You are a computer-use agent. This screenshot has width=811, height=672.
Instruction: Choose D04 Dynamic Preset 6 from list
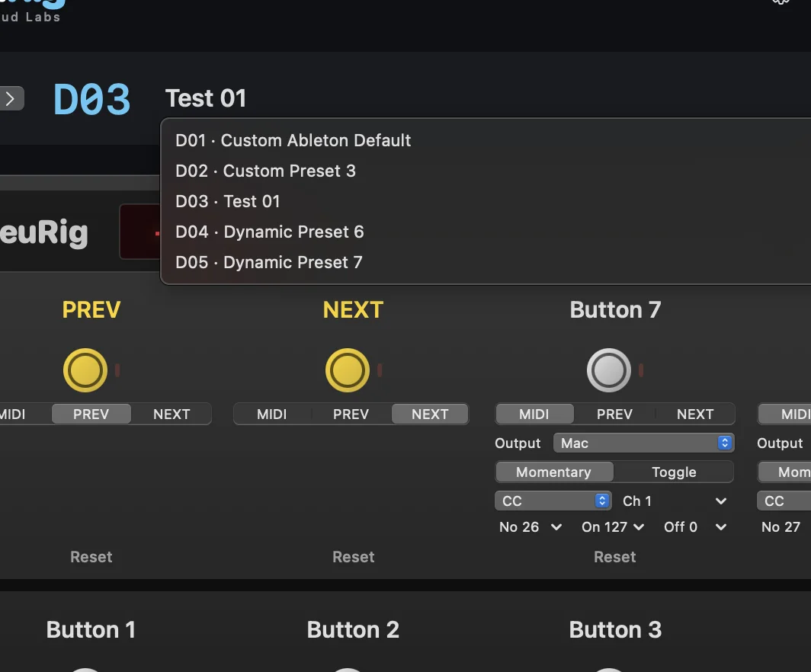point(270,232)
